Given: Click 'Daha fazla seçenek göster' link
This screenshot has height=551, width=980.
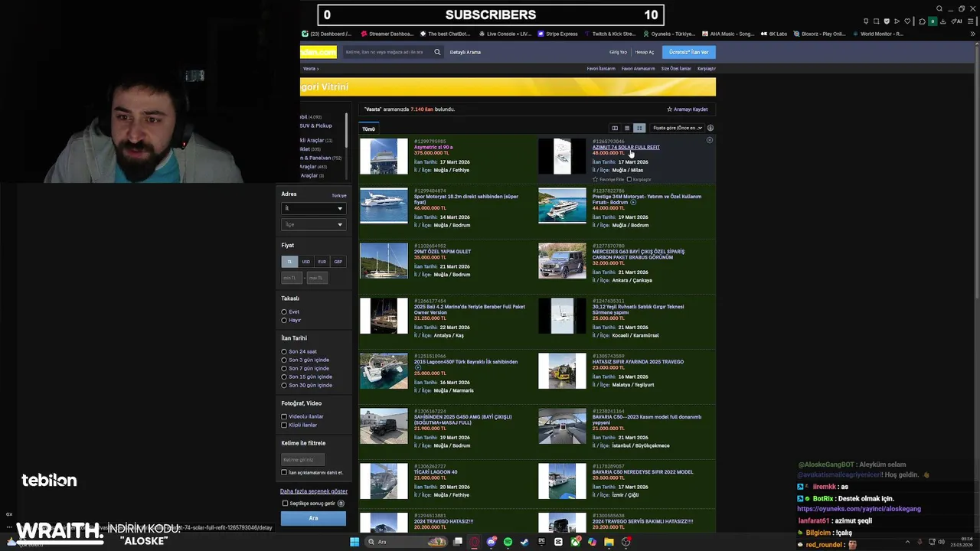Looking at the screenshot, I should (314, 491).
